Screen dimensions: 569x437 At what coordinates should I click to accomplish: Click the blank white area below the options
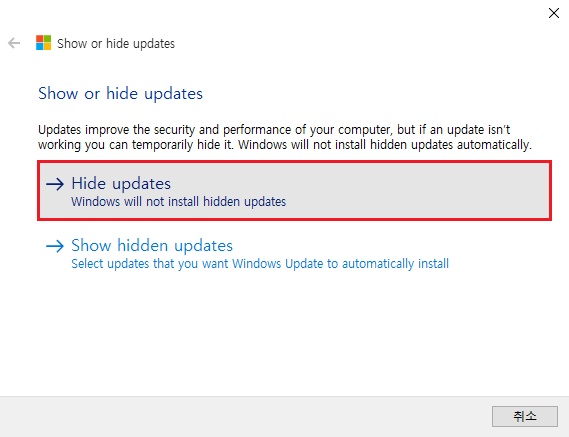(x=284, y=334)
